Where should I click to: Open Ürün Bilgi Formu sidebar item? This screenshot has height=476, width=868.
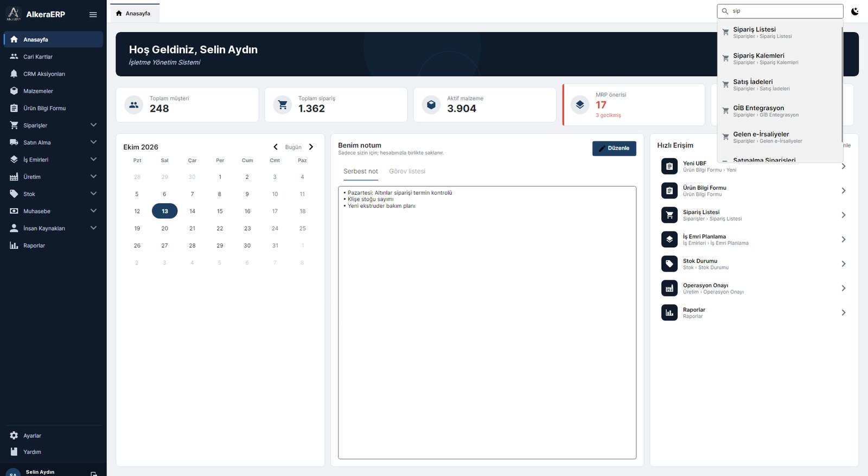pos(53,108)
